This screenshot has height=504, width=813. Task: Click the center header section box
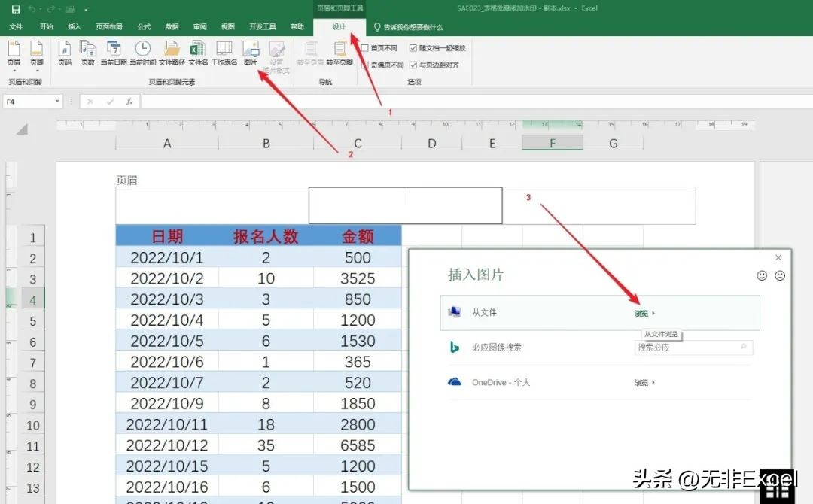(x=406, y=205)
